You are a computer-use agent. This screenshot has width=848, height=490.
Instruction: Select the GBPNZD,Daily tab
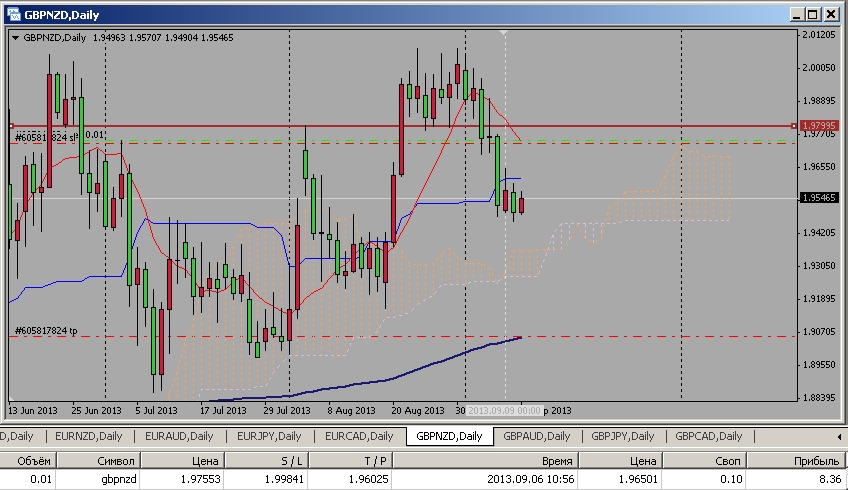pos(449,436)
